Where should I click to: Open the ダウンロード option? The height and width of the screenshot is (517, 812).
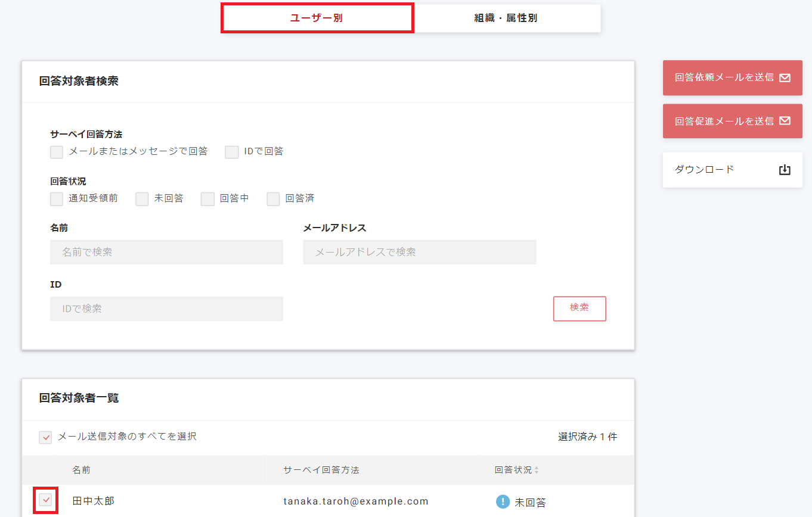(x=732, y=170)
